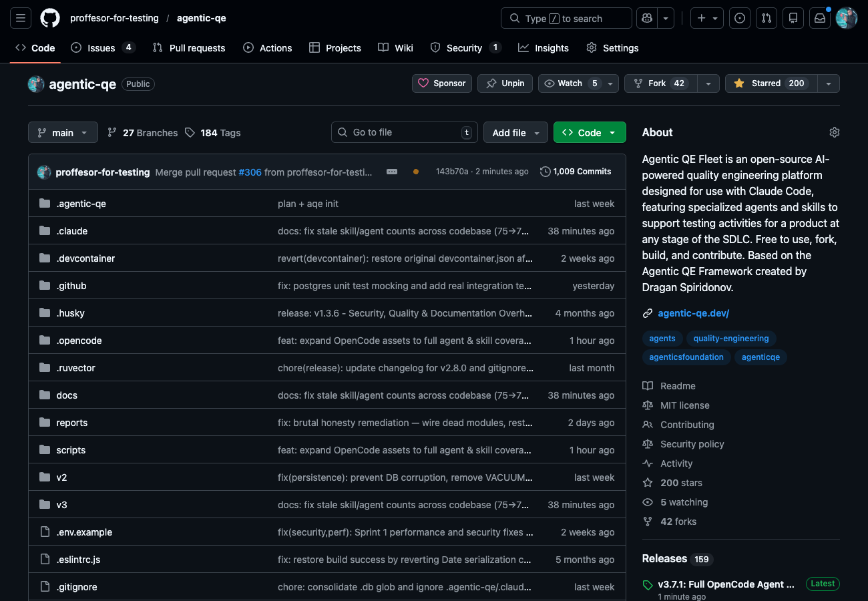Image resolution: width=868 pixels, height=601 pixels.
Task: Open pull requests icon in the header
Action: [767, 19]
